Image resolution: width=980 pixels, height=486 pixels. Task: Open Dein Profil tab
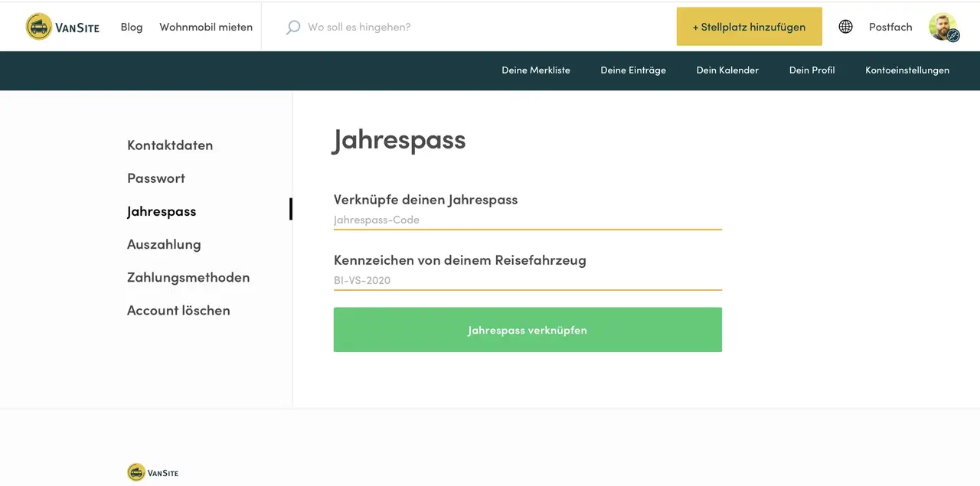(x=812, y=70)
